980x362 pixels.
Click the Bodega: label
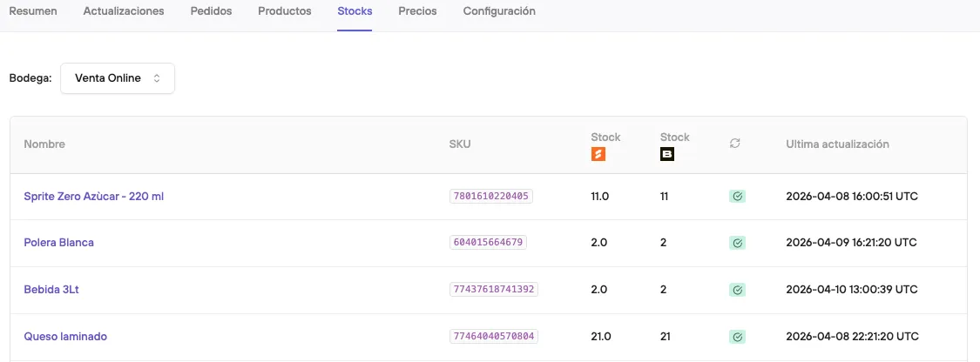pos(30,78)
